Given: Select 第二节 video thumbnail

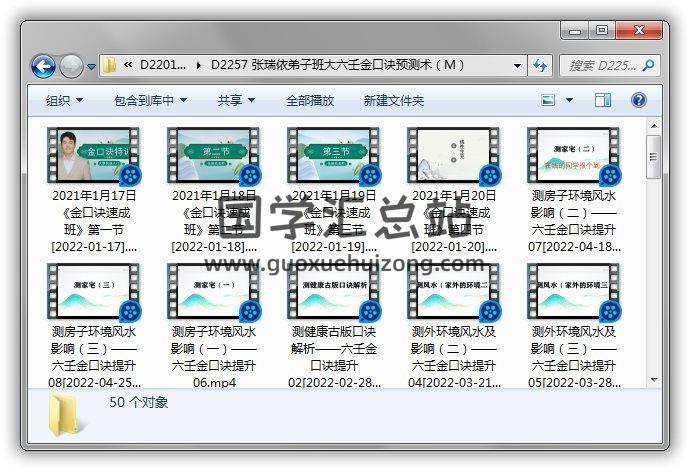Looking at the screenshot, I should click(x=213, y=155).
